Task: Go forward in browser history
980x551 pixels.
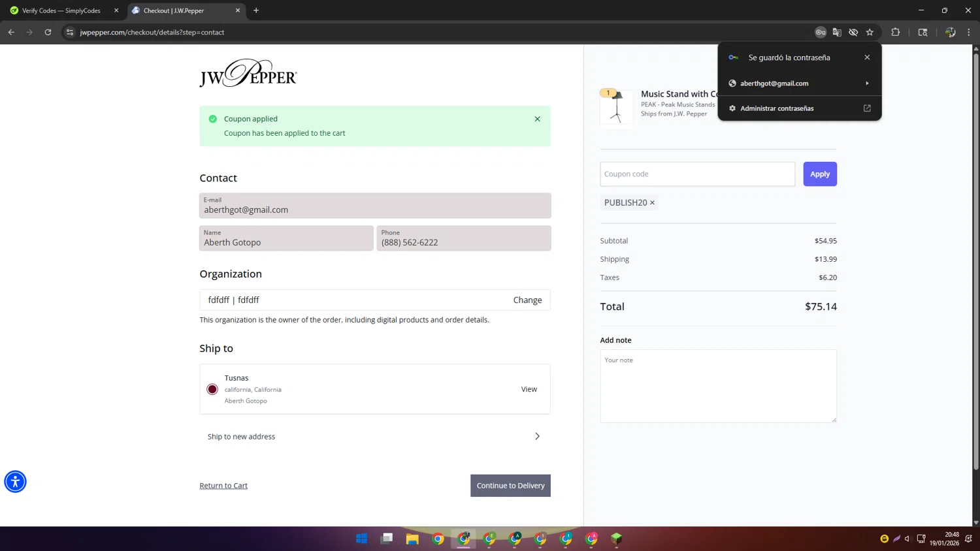Action: coord(29,32)
